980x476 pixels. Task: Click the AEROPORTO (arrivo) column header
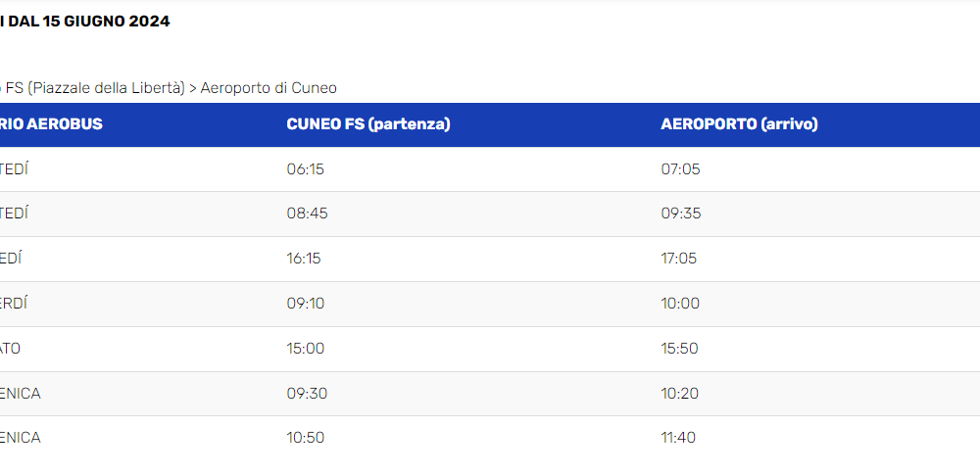coord(739,124)
